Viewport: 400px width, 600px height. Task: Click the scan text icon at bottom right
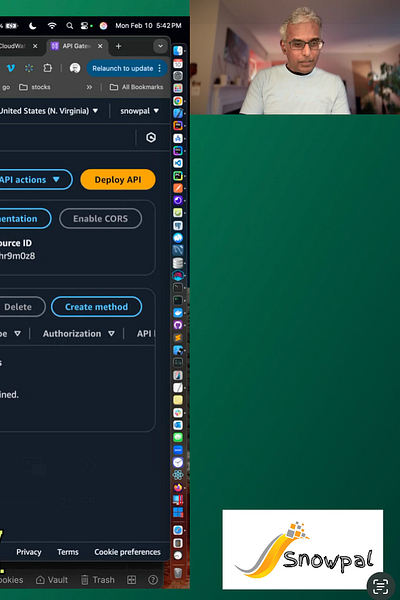[x=380, y=586]
